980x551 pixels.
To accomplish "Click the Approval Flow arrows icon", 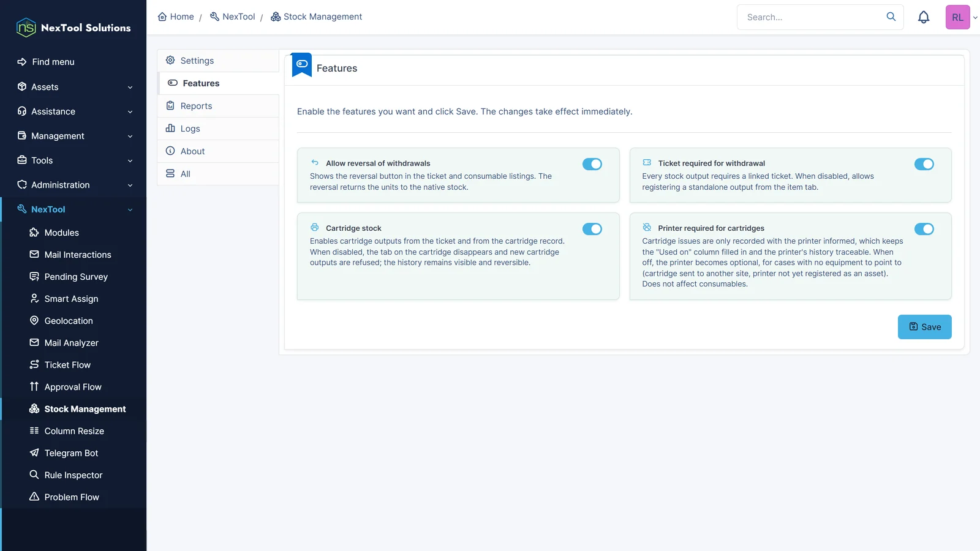I will (34, 387).
